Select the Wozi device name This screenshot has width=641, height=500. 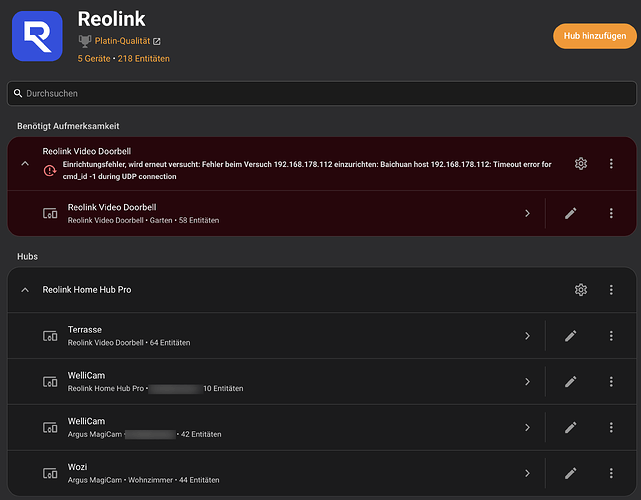pyautogui.click(x=77, y=467)
